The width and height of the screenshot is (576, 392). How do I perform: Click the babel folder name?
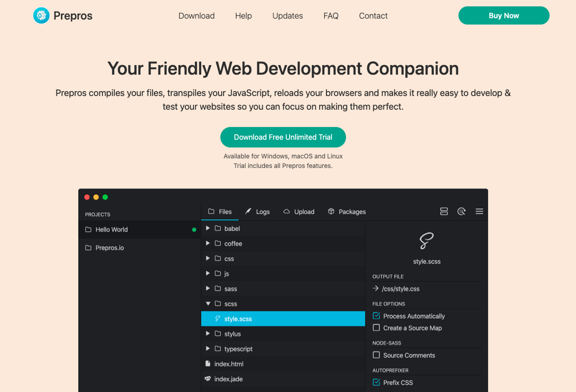click(232, 229)
